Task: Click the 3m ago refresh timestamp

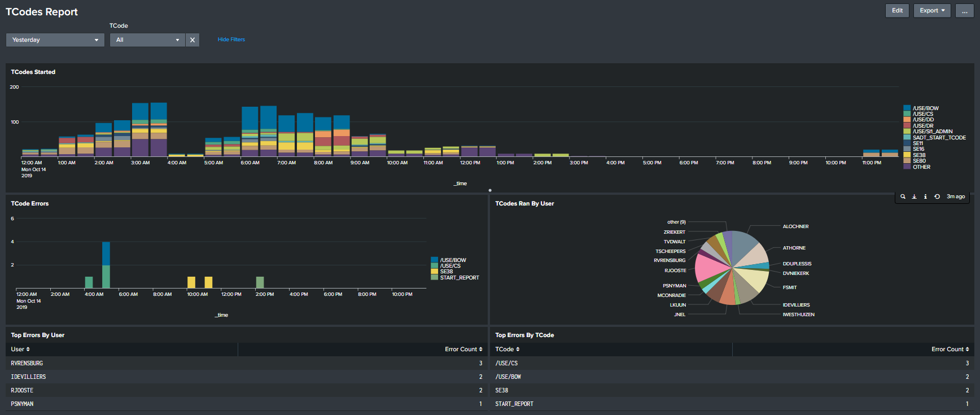Action: [x=956, y=196]
